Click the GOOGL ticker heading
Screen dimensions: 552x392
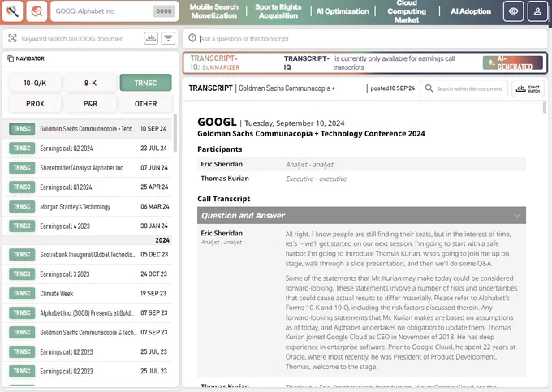(217, 122)
